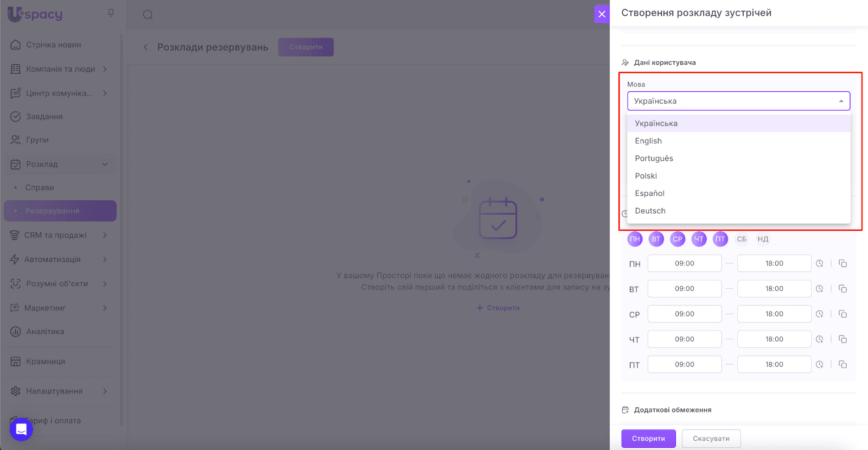This screenshot has height=450, width=868.
Task: Click the Налаштування gear icon
Action: 16,391
